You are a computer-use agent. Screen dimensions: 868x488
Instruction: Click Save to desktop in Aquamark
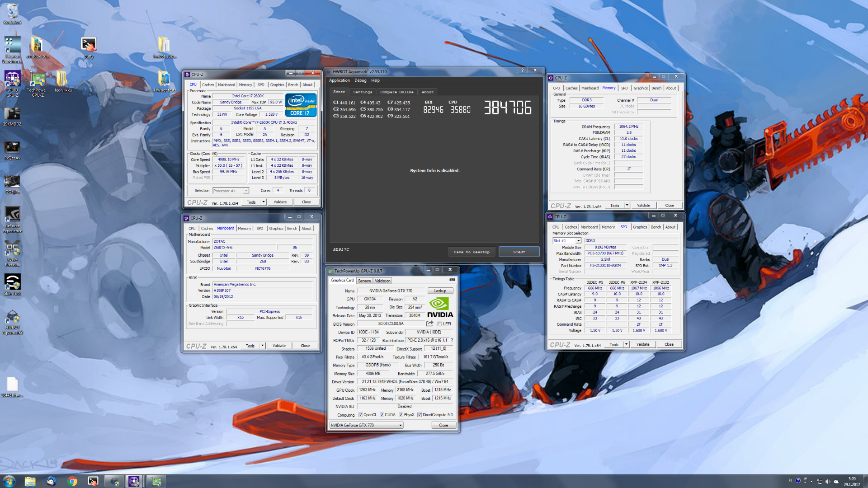(x=472, y=252)
